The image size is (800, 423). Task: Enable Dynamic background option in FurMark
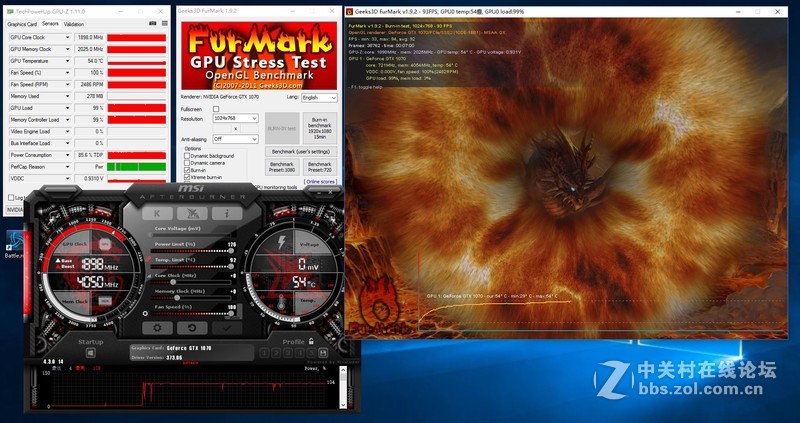point(187,156)
